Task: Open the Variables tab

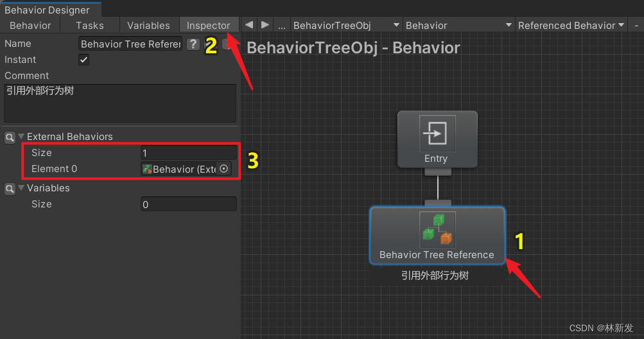Action: coord(148,26)
